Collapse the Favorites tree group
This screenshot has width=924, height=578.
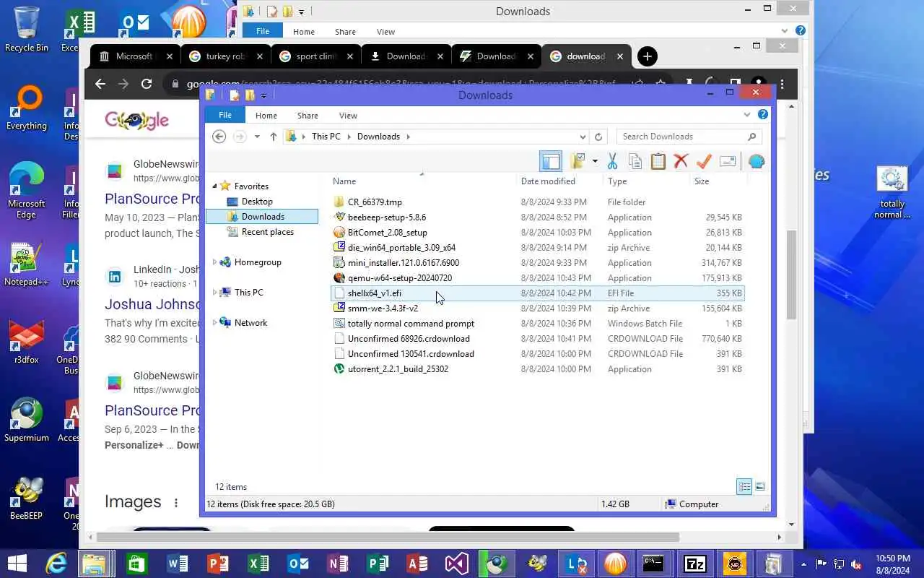pos(214,186)
